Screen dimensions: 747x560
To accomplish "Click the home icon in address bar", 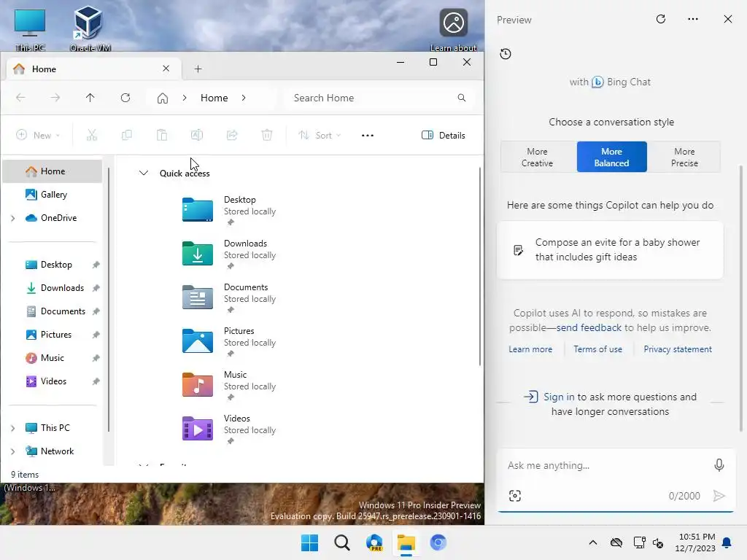I will coord(163,98).
